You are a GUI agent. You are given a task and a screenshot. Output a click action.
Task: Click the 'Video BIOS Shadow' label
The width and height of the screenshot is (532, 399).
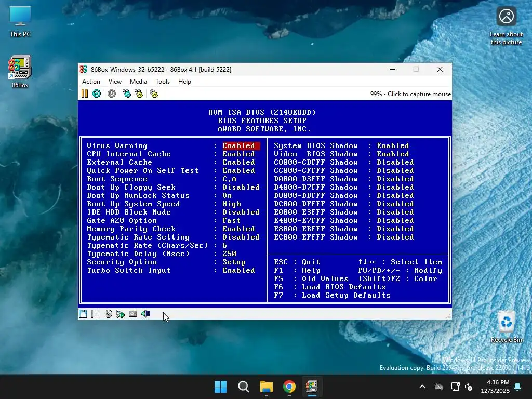click(316, 154)
